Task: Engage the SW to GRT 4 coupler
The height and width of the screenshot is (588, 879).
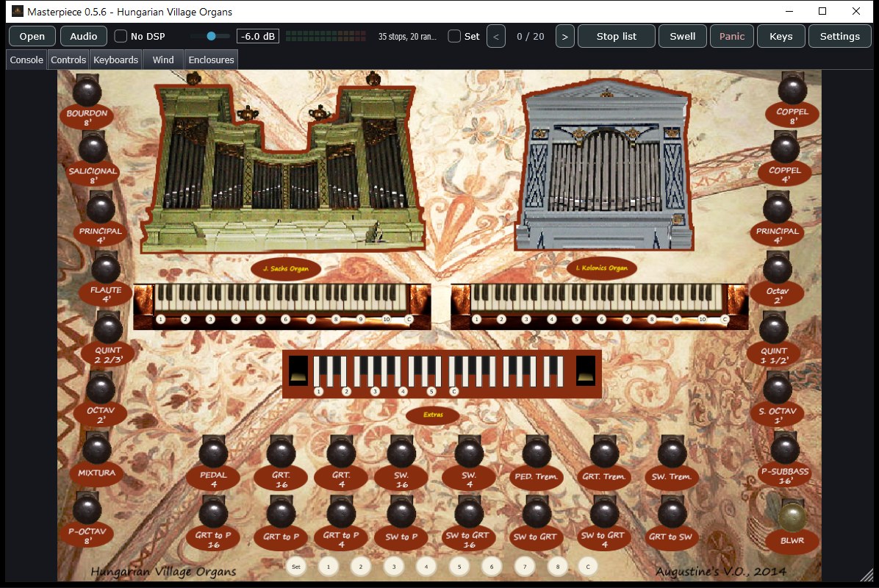Action: (x=603, y=512)
